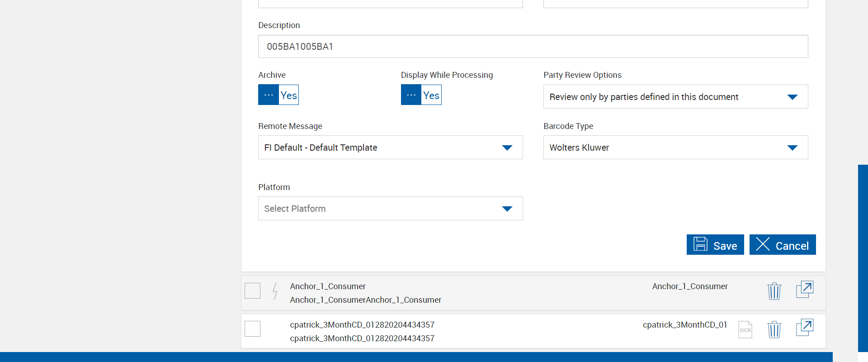Click into the Description text field
The height and width of the screenshot is (362, 868).
pos(533,47)
